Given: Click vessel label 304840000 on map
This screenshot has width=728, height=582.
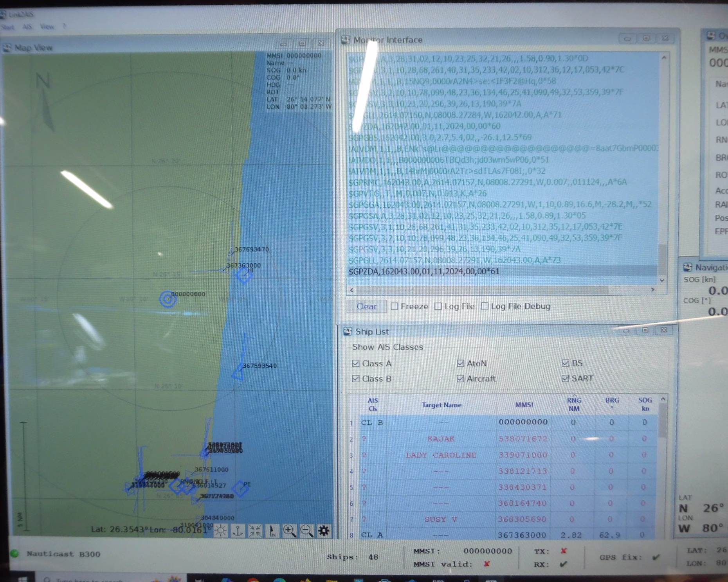Looking at the screenshot, I should [218, 517].
